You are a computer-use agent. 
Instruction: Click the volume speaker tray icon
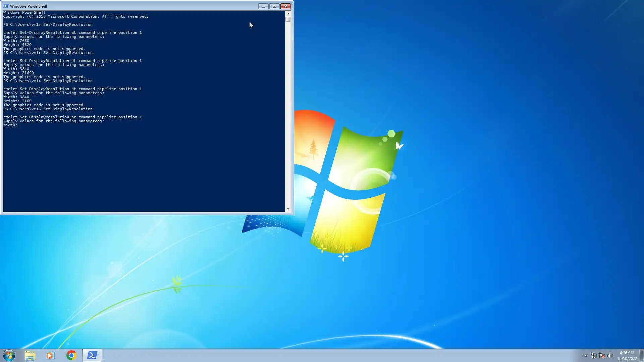pos(610,356)
